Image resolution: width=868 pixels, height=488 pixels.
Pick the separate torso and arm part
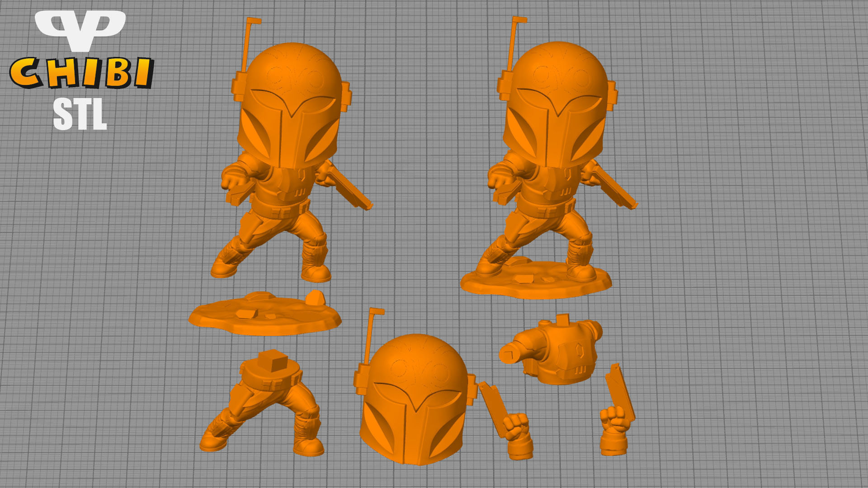551,350
